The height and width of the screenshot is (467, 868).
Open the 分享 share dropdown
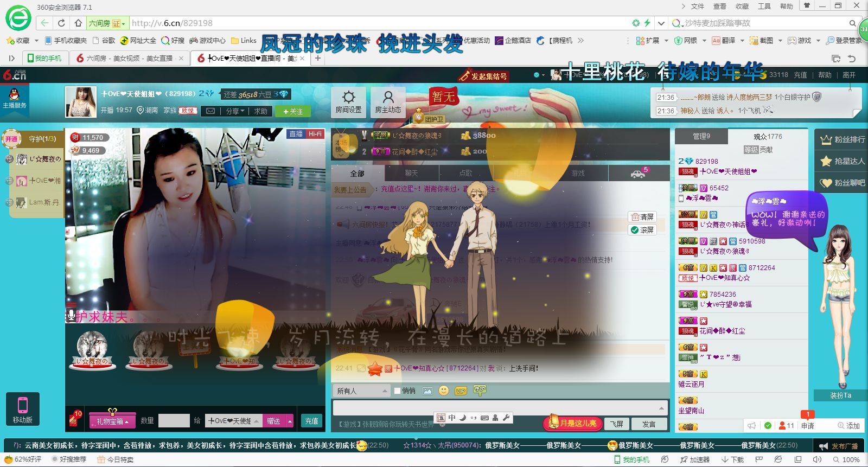[235, 111]
